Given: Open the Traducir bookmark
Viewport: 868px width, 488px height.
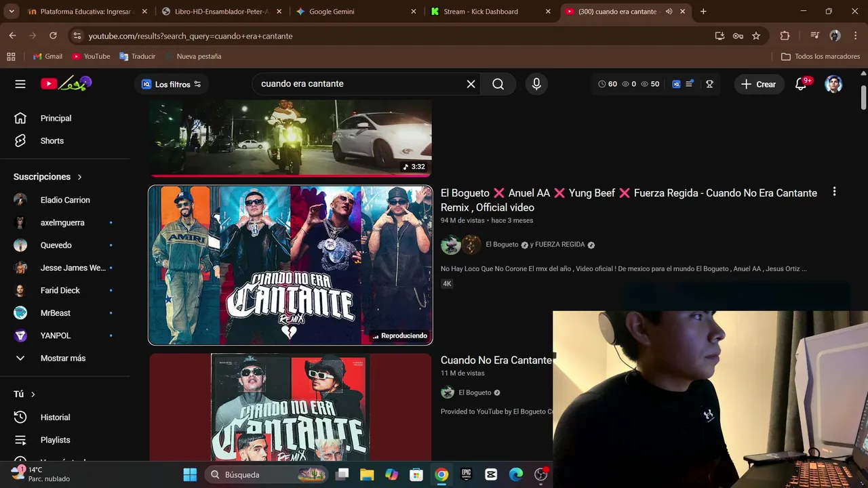Looking at the screenshot, I should pyautogui.click(x=138, y=56).
